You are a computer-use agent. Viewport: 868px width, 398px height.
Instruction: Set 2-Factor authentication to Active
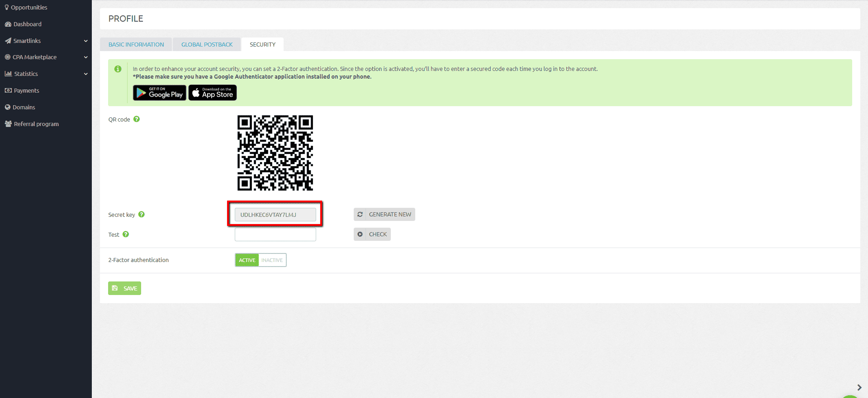pyautogui.click(x=247, y=260)
